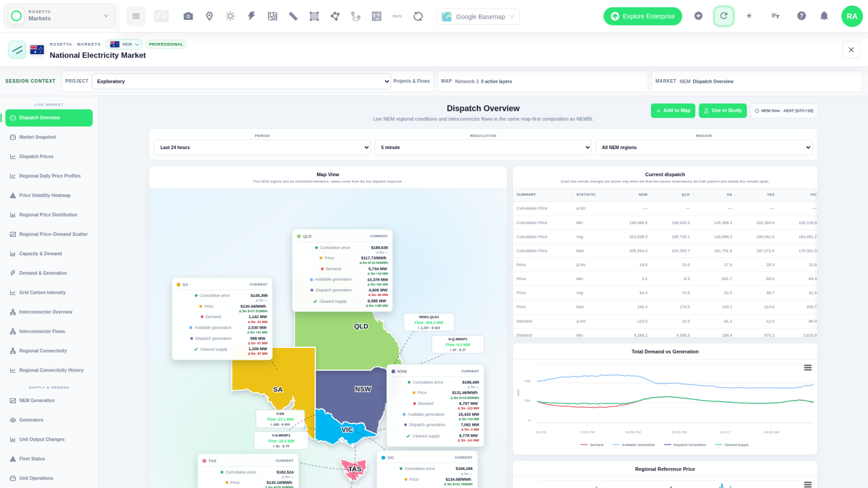Viewport: 868px width, 488px height.
Task: Open the Total Demand vs Generation chart menu
Action: tap(808, 368)
